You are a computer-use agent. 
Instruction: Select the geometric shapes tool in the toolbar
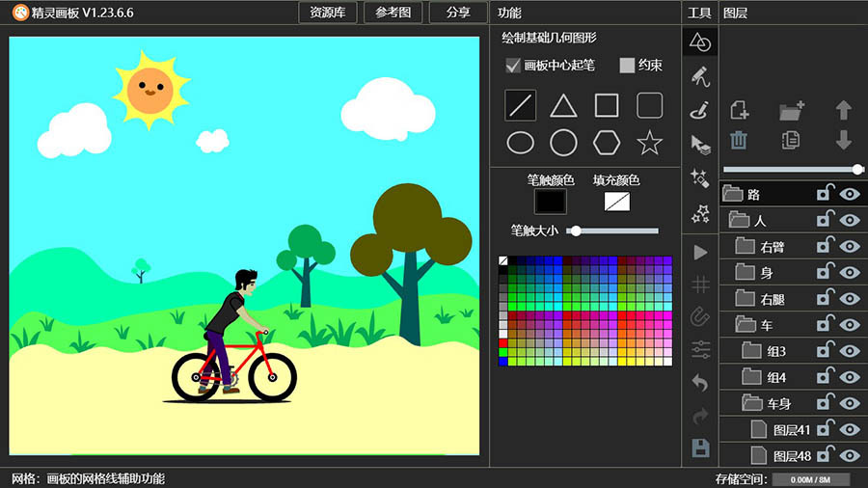point(700,42)
